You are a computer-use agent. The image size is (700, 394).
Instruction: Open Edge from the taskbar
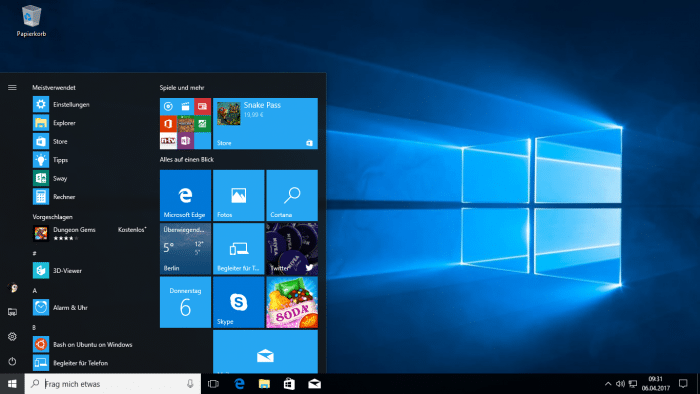[x=240, y=384]
